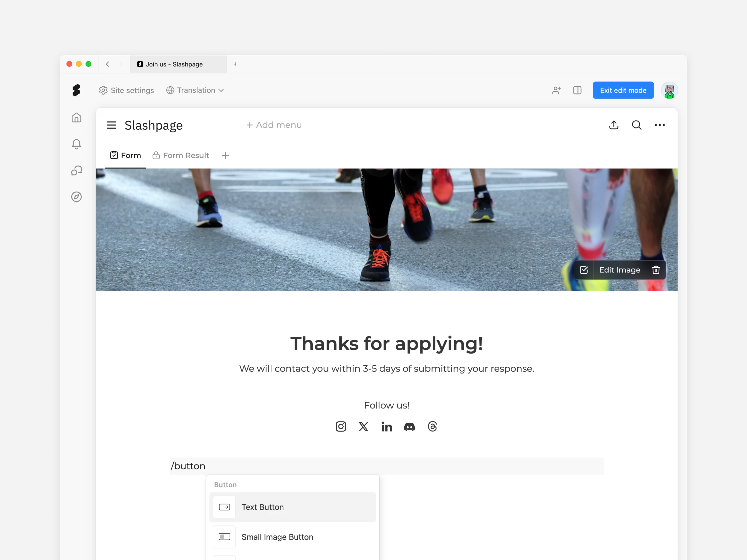This screenshot has height=560, width=747.
Task: Expand the Translation dropdown
Action: pyautogui.click(x=195, y=90)
